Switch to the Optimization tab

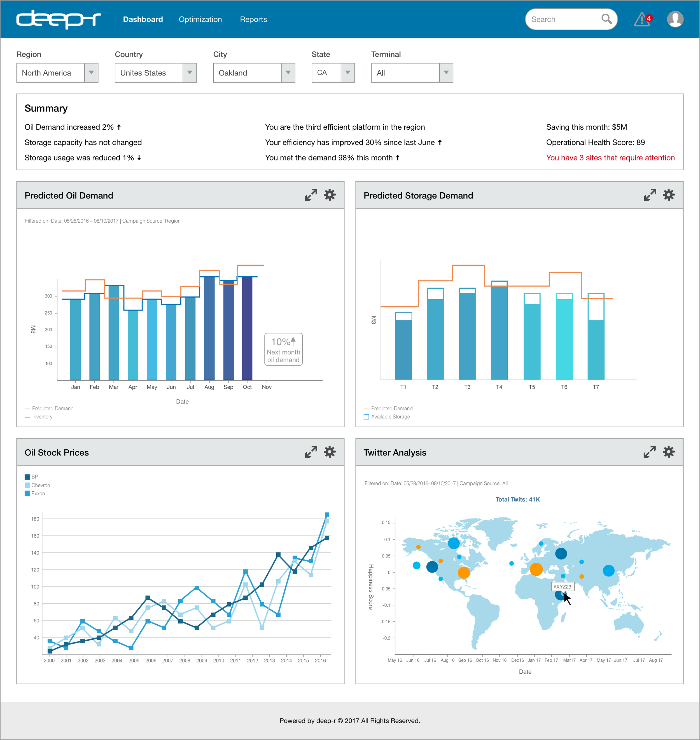point(200,19)
